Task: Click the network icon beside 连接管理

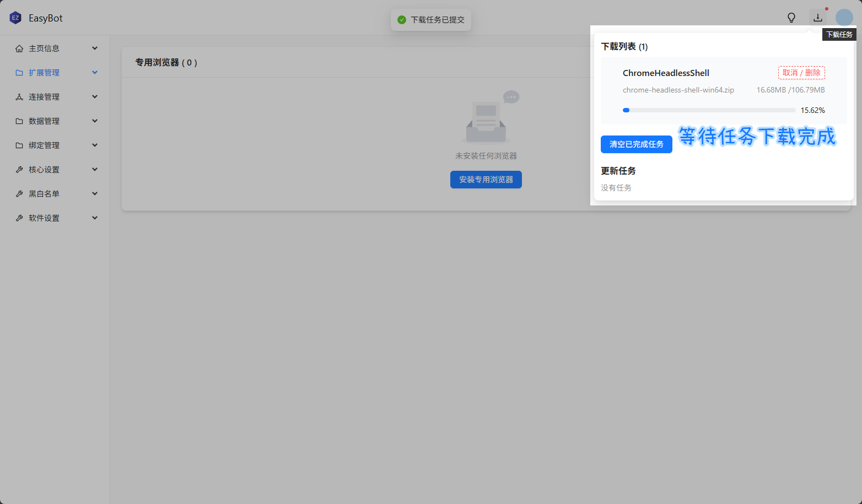Action: (19, 97)
